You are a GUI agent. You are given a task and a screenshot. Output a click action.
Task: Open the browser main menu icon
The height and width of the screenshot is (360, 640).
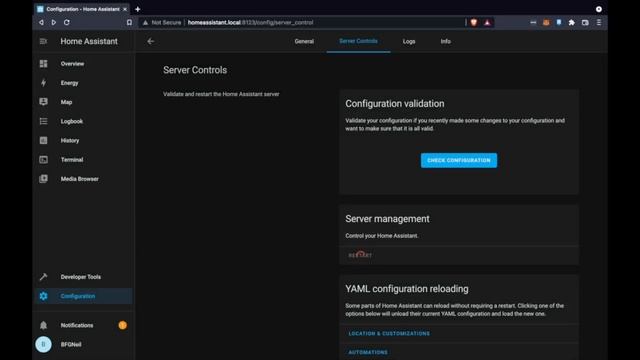(599, 22)
